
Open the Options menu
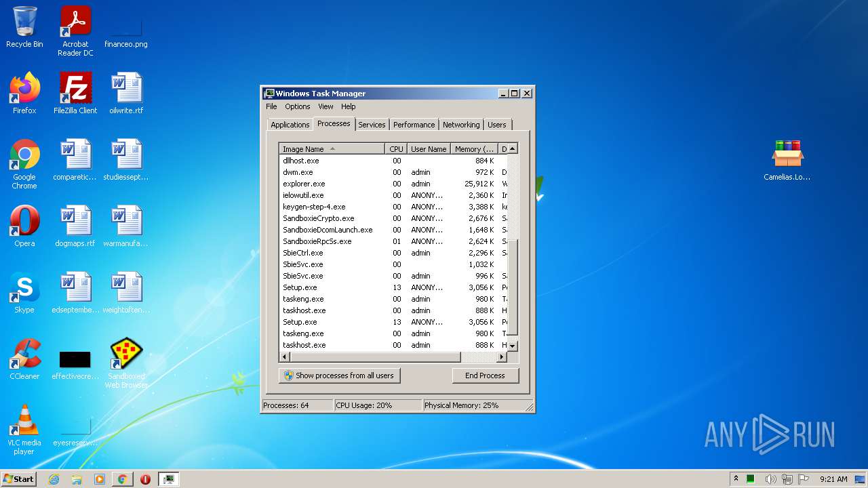pyautogui.click(x=297, y=106)
